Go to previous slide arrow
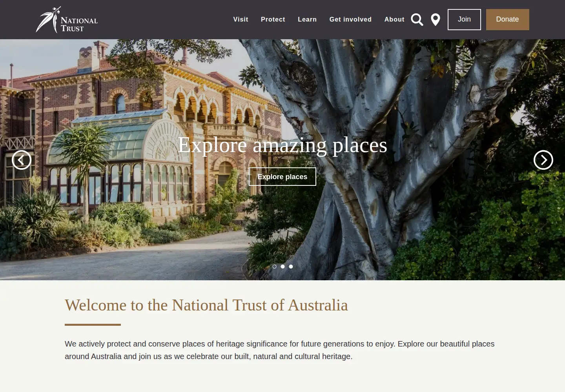 coord(22,160)
